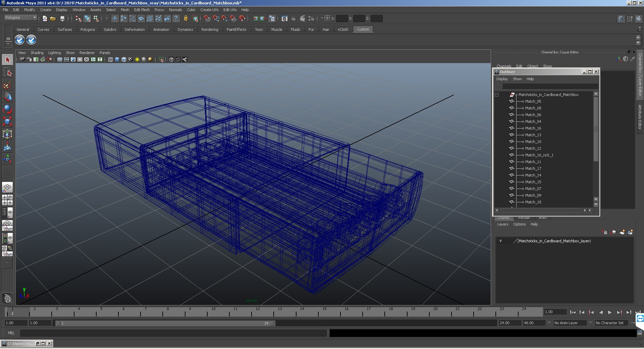Screen dimensions: 644x349
Task: Select the arrow Select tool
Action: [7, 60]
